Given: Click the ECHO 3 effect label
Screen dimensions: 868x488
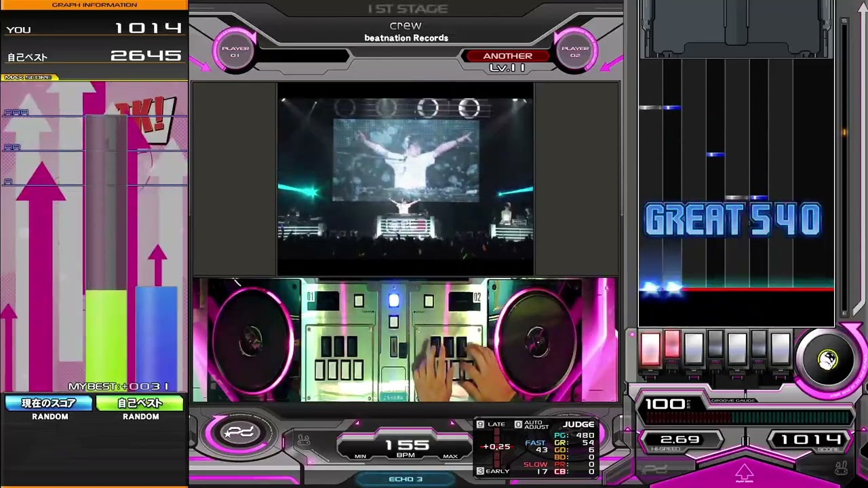Looking at the screenshot, I should click(406, 479).
